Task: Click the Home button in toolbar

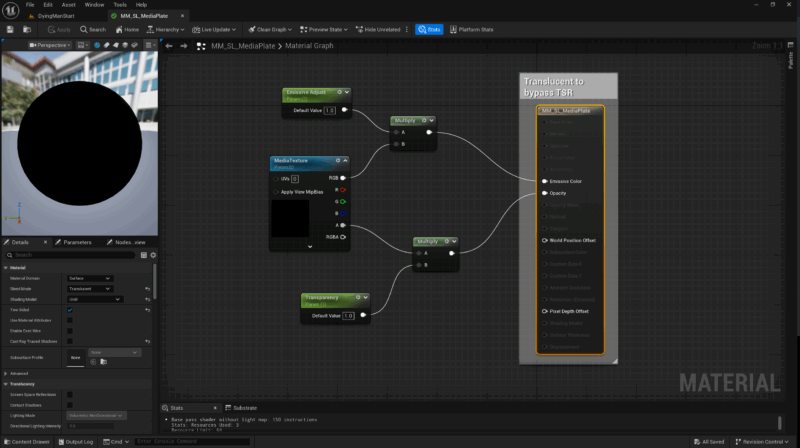Action: coord(126,30)
